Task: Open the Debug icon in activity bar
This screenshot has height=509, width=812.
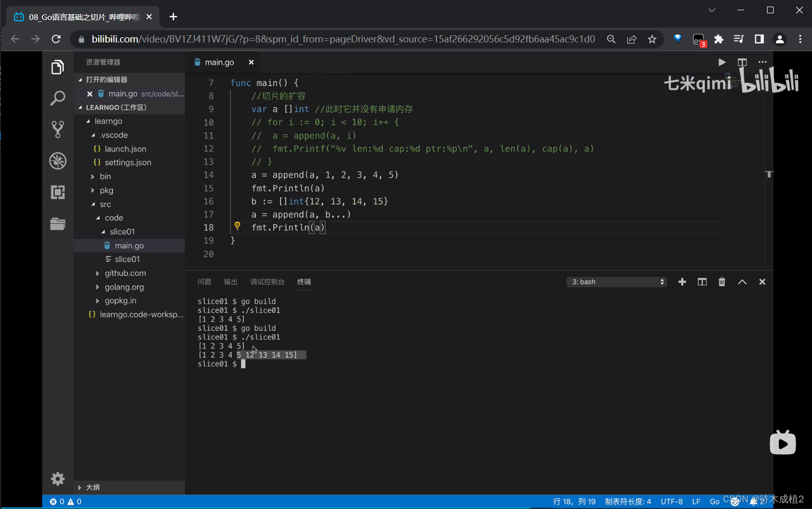Action: click(58, 161)
